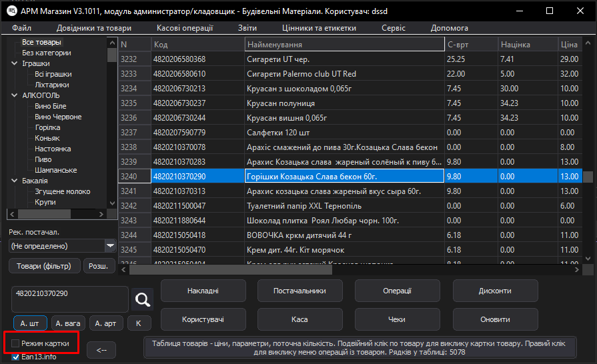Click the barcode input field
597x364 pixels.
(x=70, y=299)
